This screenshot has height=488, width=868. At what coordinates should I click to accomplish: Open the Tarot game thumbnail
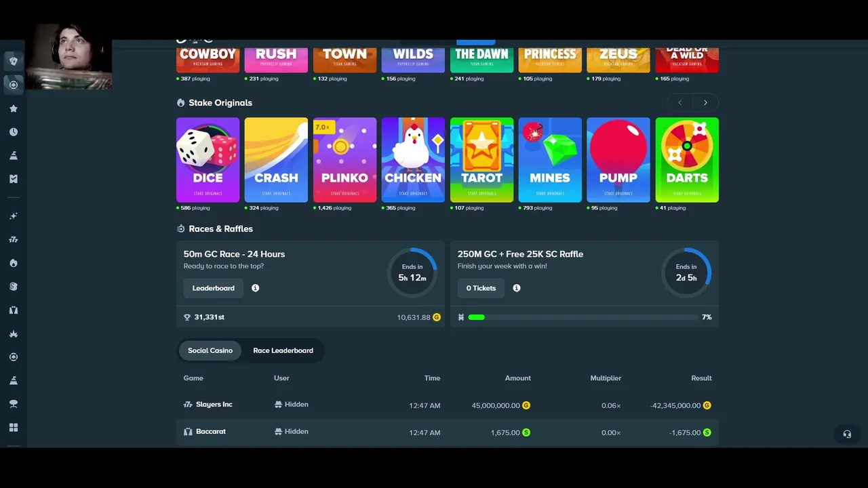tap(481, 160)
